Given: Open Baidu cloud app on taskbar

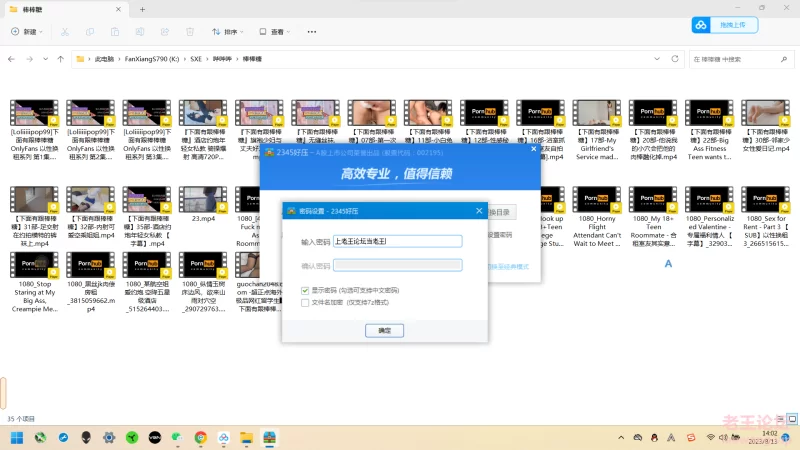Looking at the screenshot, I should click(x=223, y=437).
